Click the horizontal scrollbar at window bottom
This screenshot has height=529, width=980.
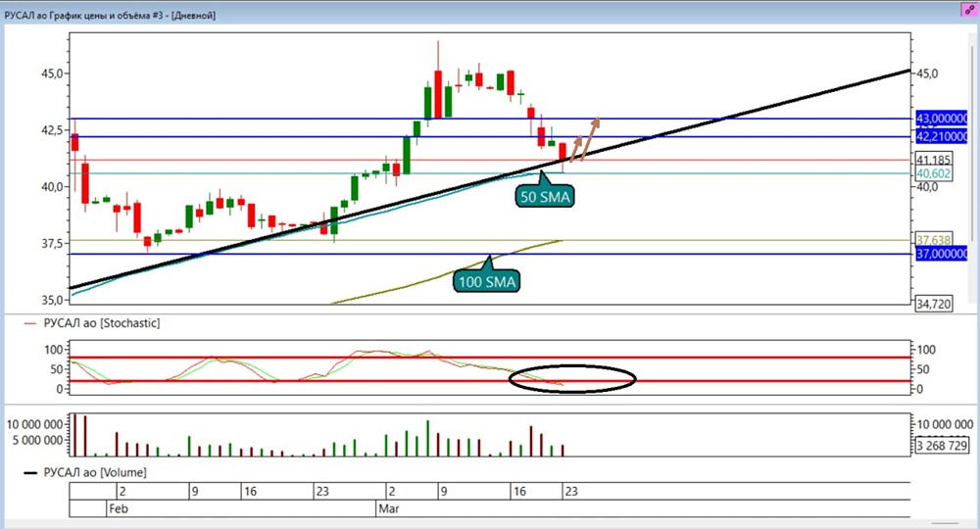pyautogui.click(x=945, y=523)
